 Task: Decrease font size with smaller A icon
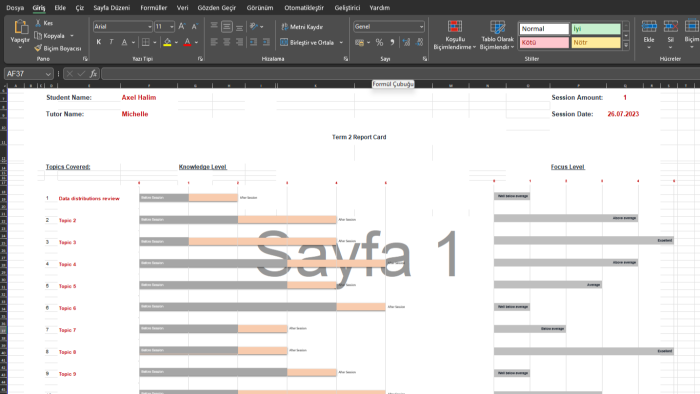pyautogui.click(x=195, y=27)
